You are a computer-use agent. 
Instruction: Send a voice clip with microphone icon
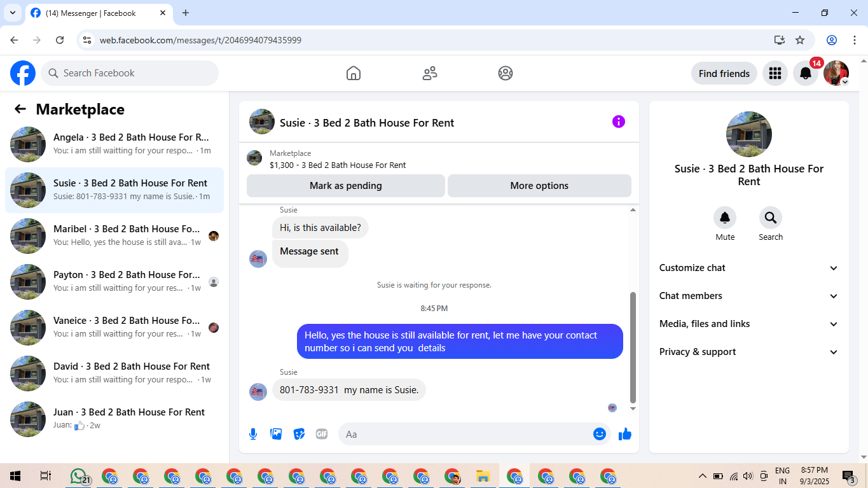[x=253, y=434]
